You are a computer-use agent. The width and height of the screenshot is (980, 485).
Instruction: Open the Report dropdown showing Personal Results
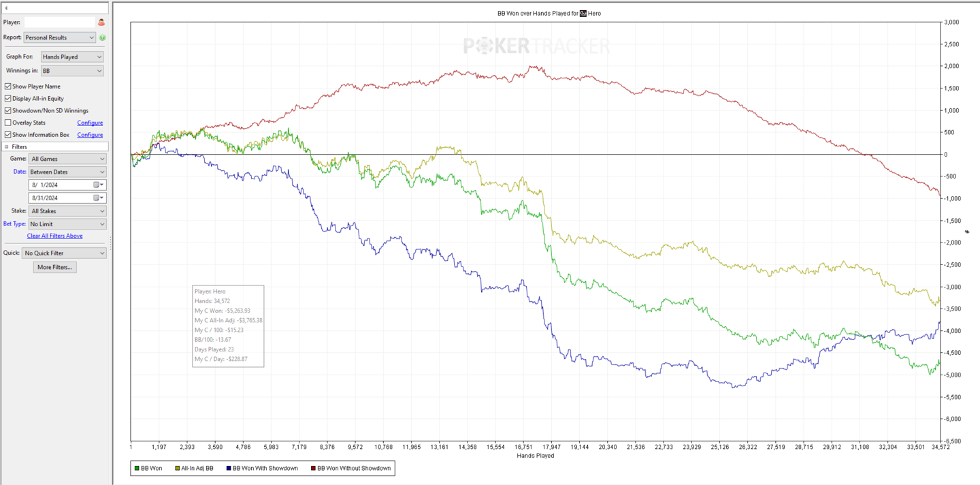click(x=60, y=38)
